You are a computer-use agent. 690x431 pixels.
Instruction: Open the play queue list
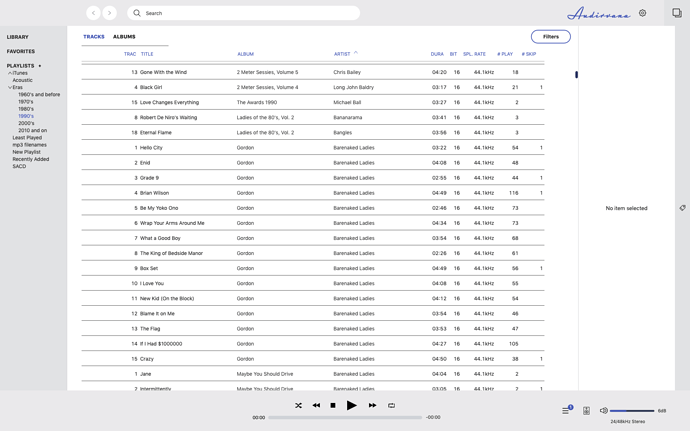565,411
